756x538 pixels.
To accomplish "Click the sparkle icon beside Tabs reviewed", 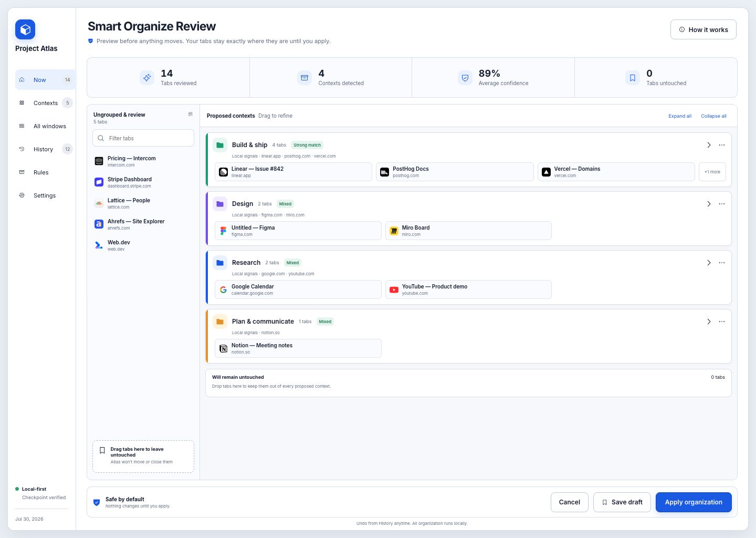I will [x=147, y=78].
